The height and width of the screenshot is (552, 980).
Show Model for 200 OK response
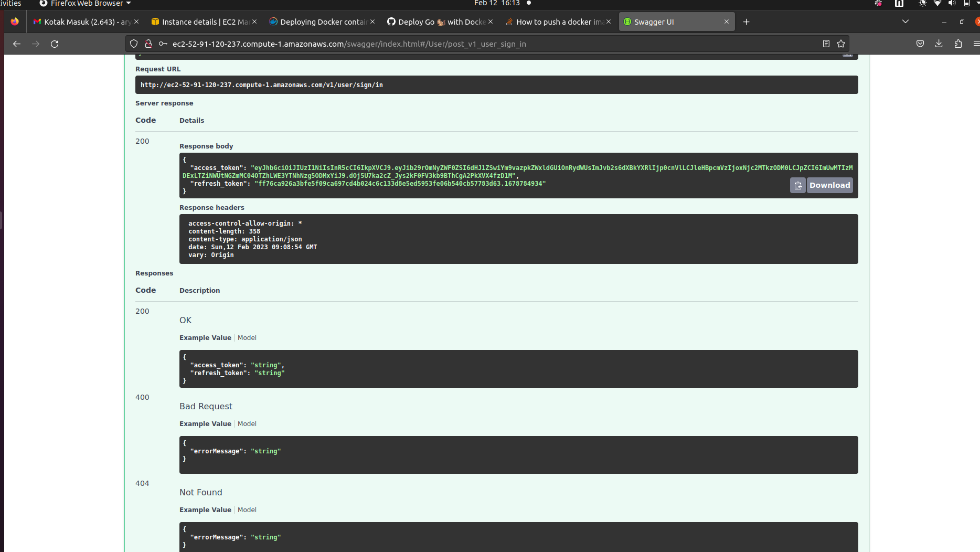pyautogui.click(x=247, y=338)
